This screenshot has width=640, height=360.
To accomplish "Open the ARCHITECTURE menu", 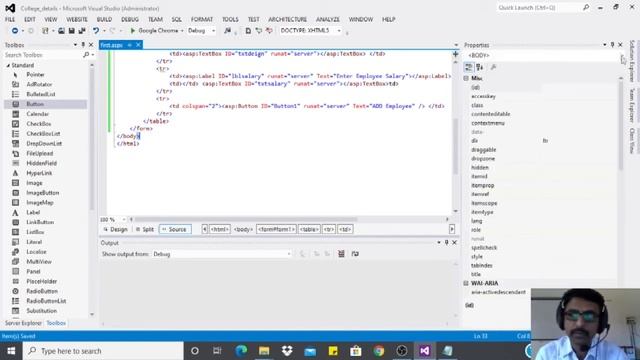I will pos(287,19).
